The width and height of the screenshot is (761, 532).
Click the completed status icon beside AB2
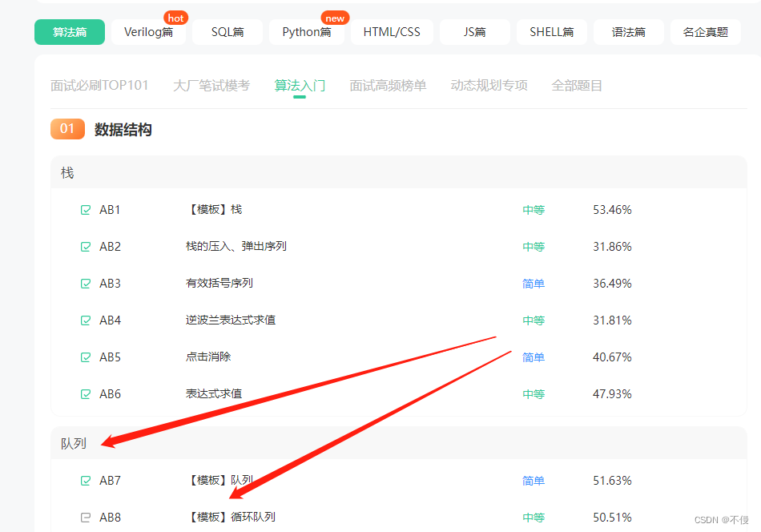[x=86, y=247]
